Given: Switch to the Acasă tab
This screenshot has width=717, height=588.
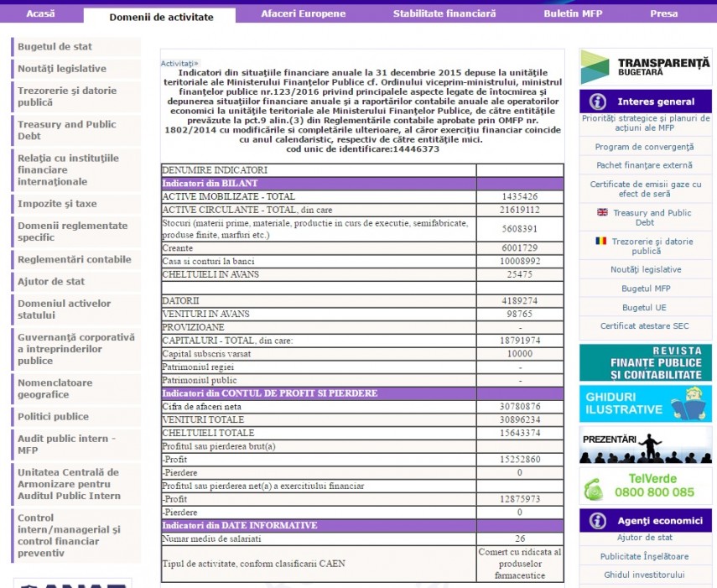Looking at the screenshot, I should coord(41,14).
